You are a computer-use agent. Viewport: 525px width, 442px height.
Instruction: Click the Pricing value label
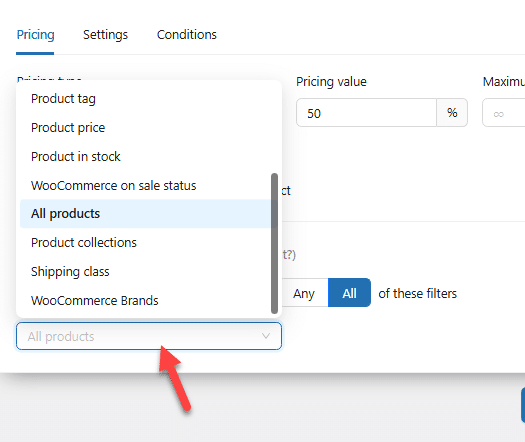331,82
